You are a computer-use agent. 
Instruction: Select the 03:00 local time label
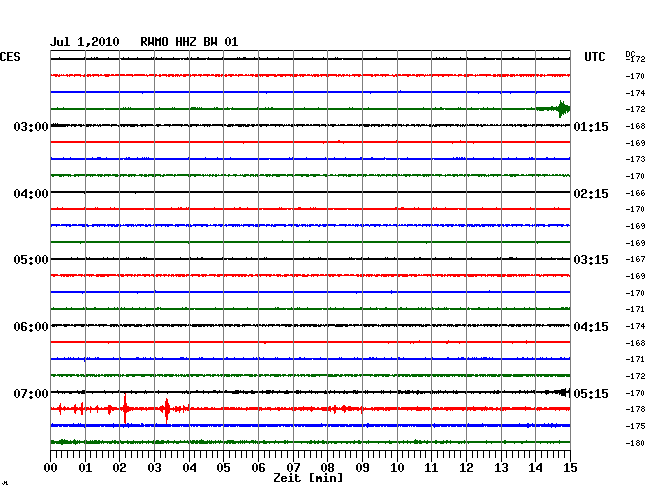(x=31, y=127)
